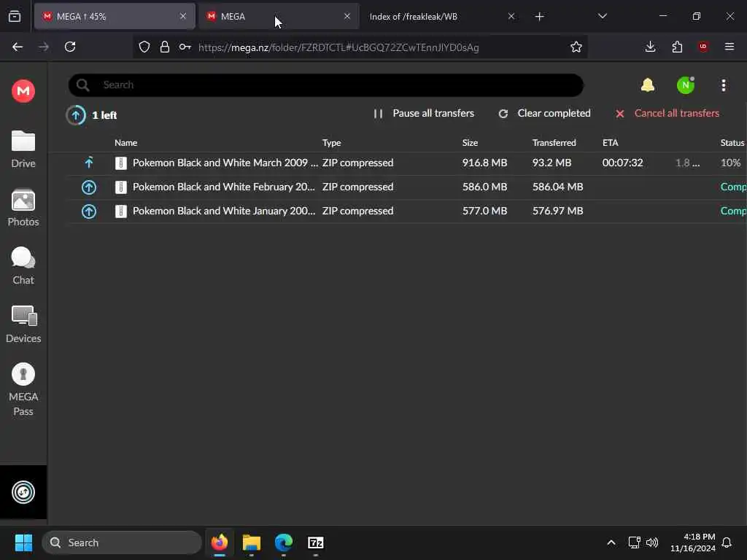Open the extensions puzzle icon
This screenshot has height=560, width=747.
click(x=677, y=47)
